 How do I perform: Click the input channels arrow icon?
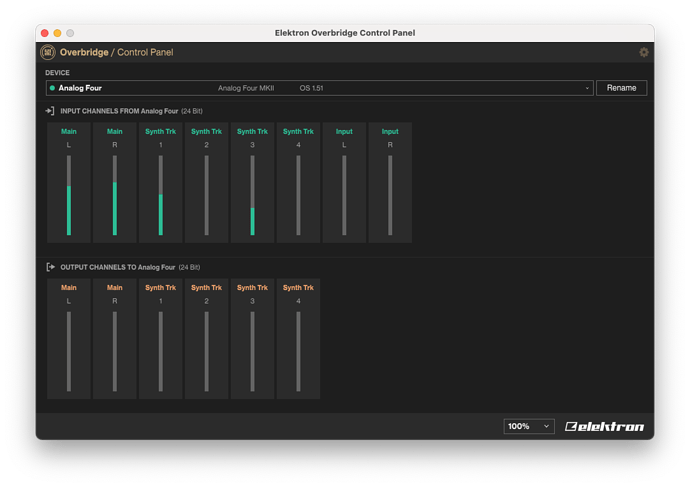click(x=50, y=111)
